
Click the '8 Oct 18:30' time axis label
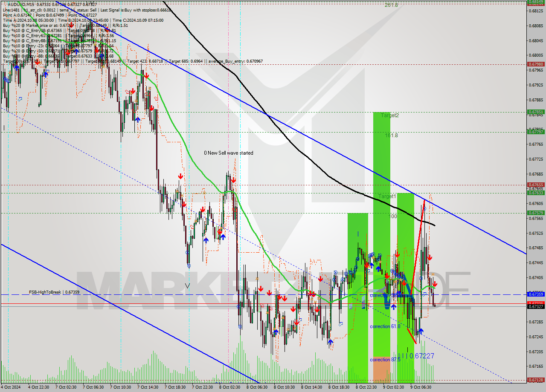click(339, 387)
